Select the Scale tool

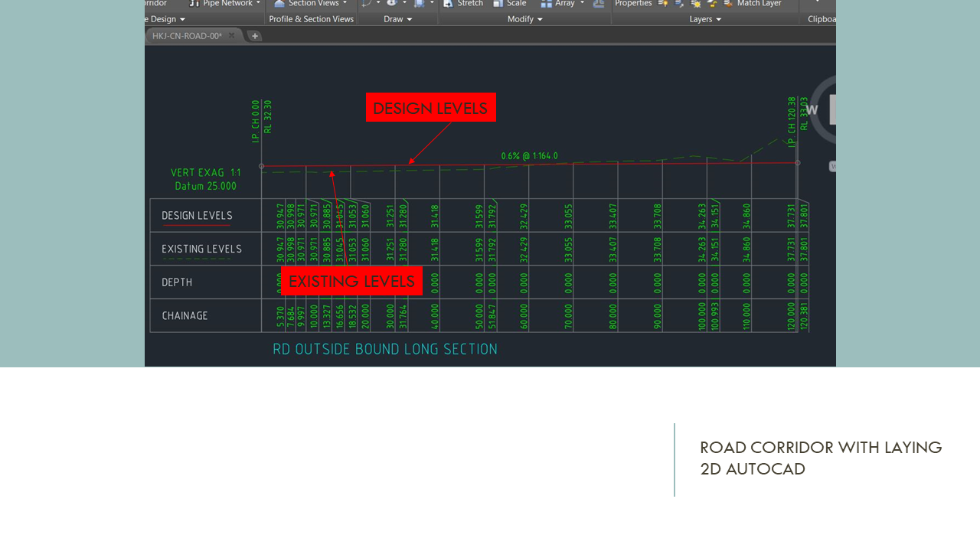pyautogui.click(x=498, y=3)
